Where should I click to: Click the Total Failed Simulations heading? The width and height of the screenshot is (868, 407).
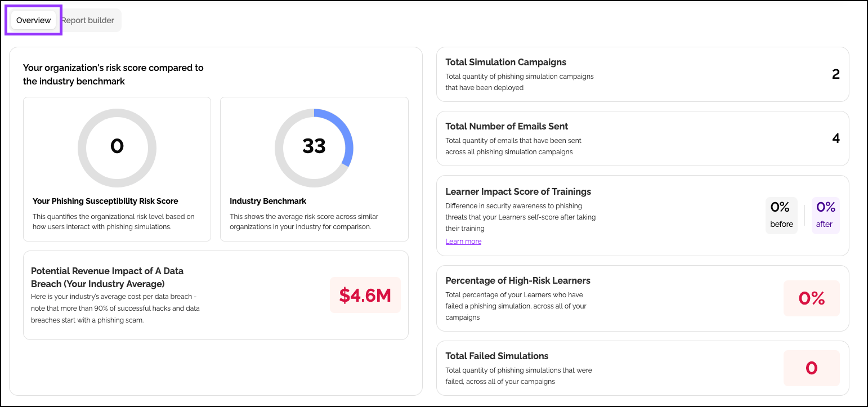tap(496, 356)
